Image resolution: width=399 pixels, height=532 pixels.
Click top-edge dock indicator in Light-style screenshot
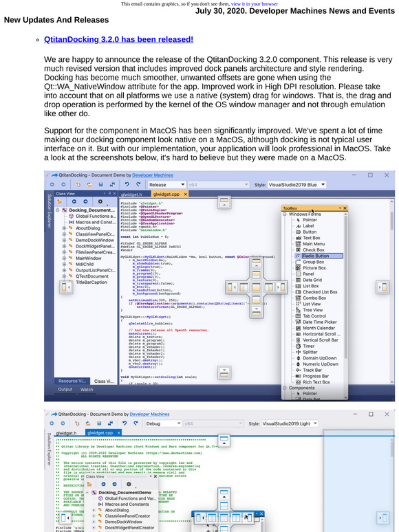[x=224, y=441]
